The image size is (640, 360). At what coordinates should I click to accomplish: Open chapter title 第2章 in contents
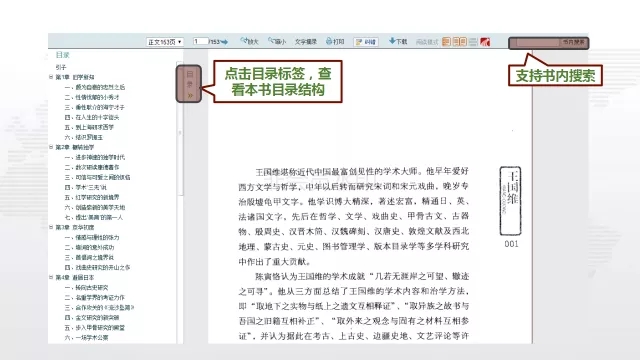[x=75, y=147]
